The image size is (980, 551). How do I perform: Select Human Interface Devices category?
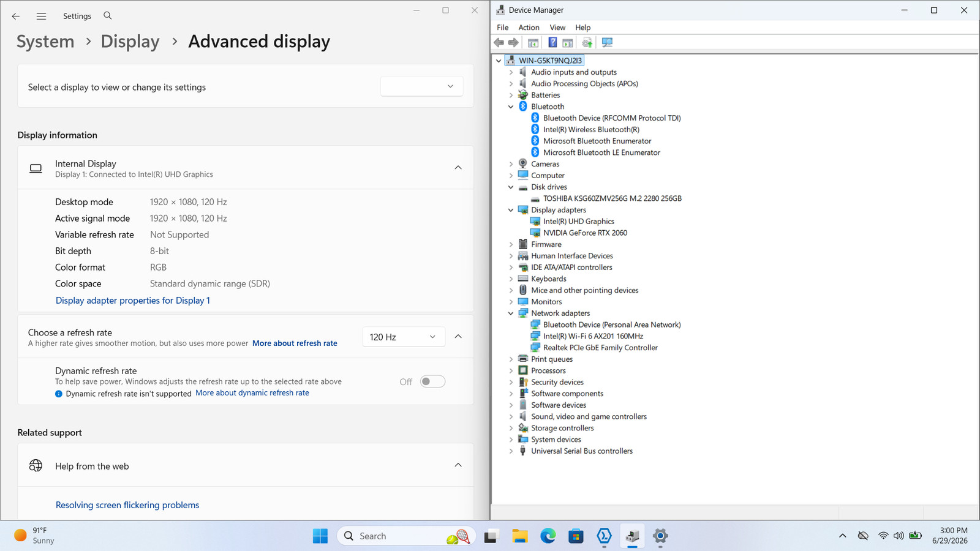pos(572,256)
